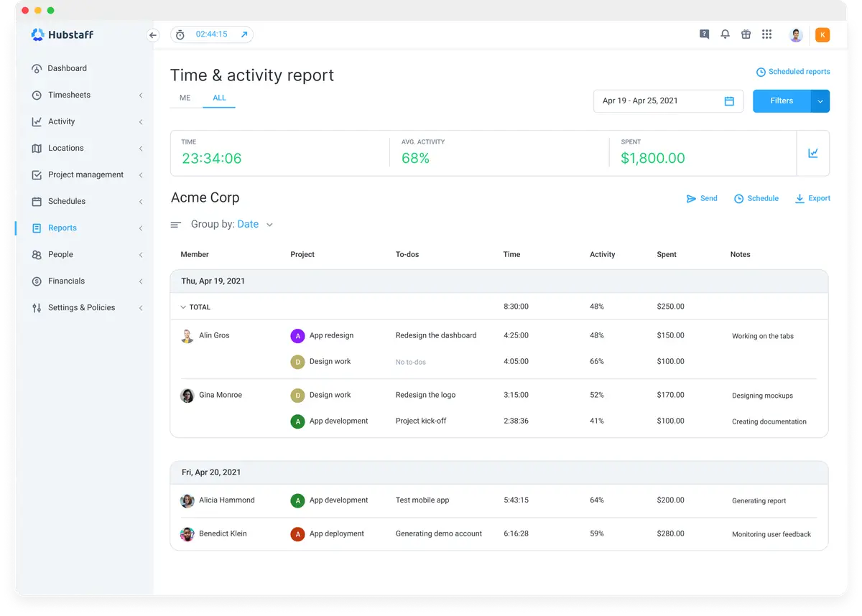This screenshot has height=616, width=862.
Task: Open the apps grid icon
Action: [x=766, y=34]
